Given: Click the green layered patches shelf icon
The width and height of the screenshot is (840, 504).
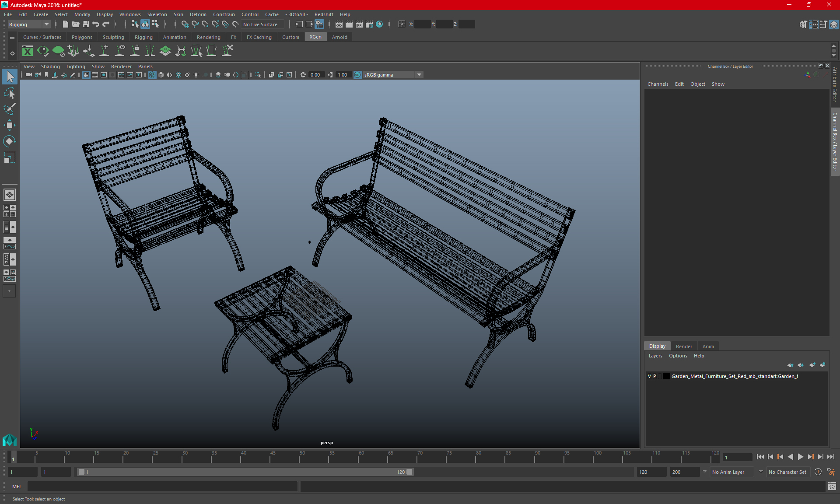Looking at the screenshot, I should point(165,51).
